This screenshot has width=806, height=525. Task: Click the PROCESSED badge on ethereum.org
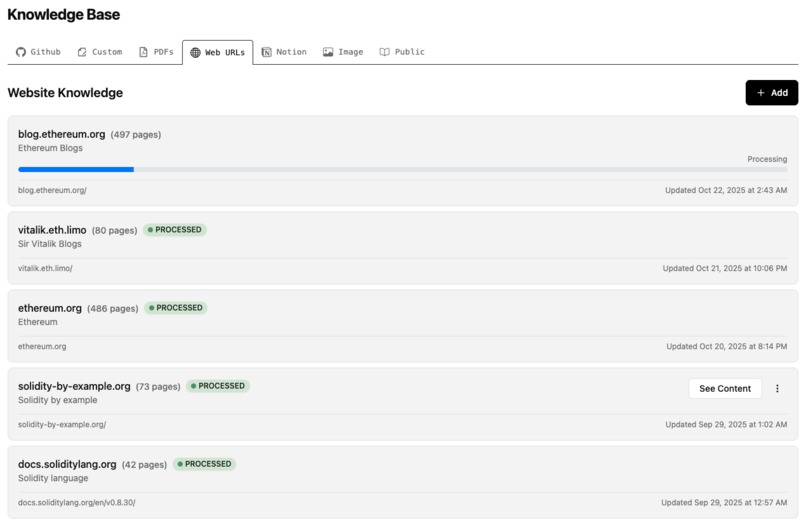[x=176, y=308]
